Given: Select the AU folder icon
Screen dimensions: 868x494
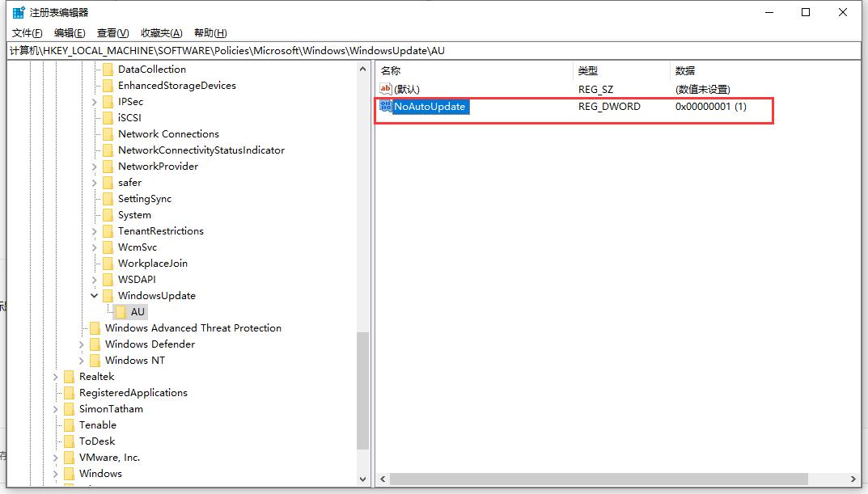Looking at the screenshot, I should coord(121,312).
